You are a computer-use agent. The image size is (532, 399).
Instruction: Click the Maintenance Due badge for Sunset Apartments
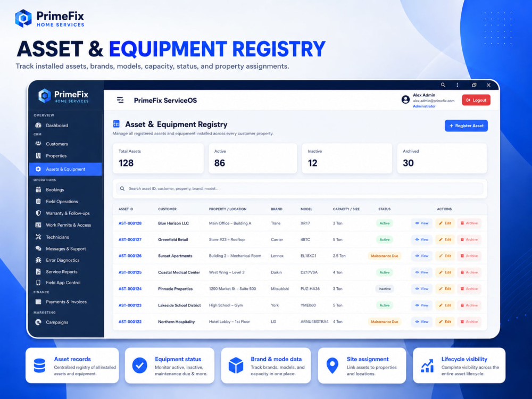385,256
